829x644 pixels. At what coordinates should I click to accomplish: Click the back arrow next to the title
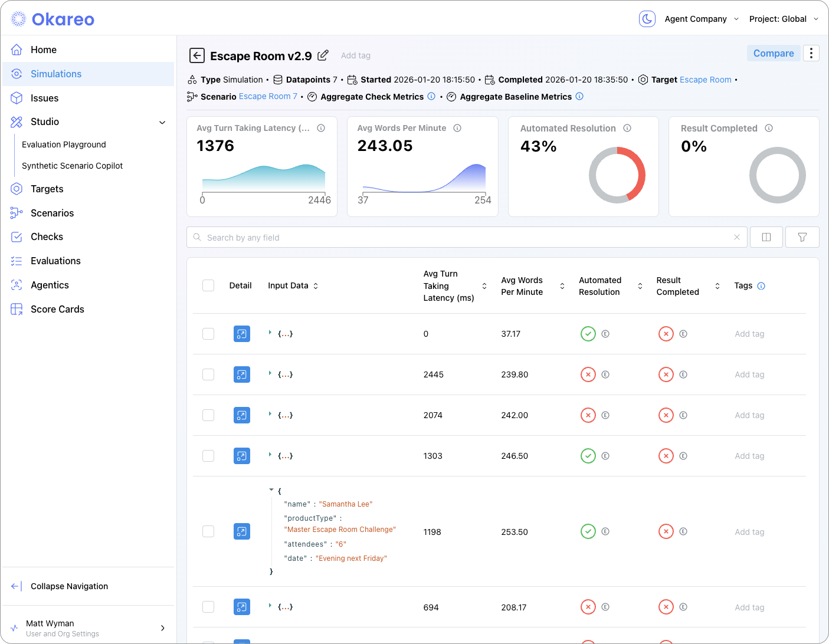tap(196, 55)
